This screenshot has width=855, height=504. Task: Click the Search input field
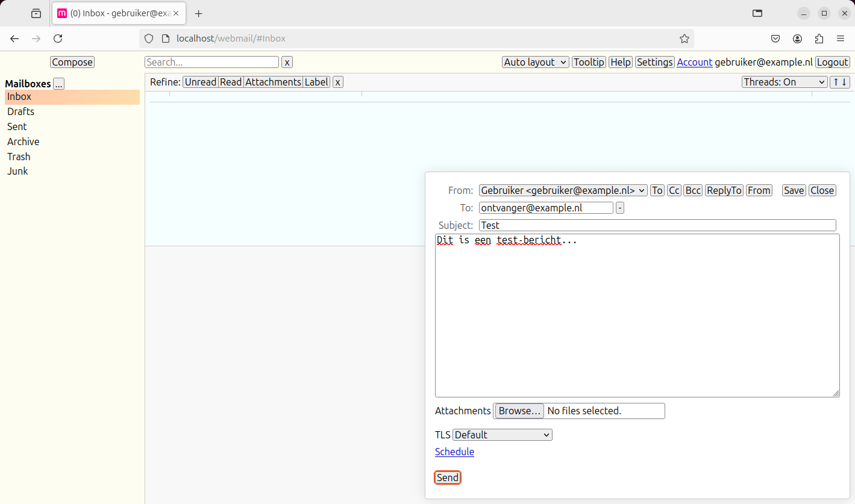(x=212, y=62)
